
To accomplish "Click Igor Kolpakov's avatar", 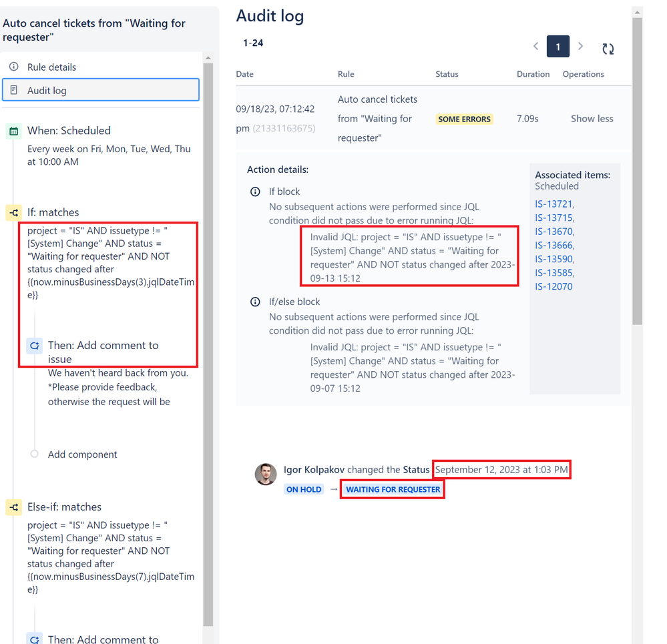I will 266,474.
